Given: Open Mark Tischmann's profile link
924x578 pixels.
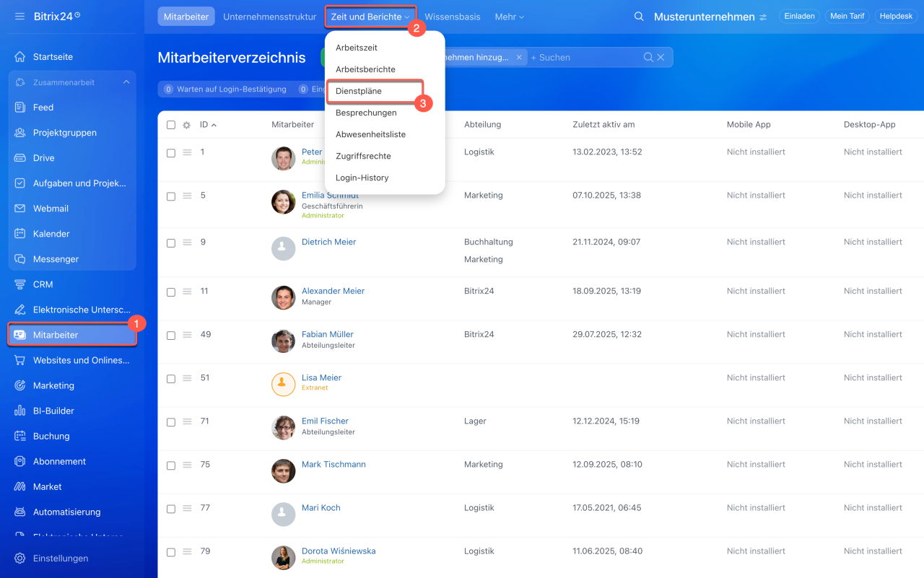Looking at the screenshot, I should click(x=334, y=465).
